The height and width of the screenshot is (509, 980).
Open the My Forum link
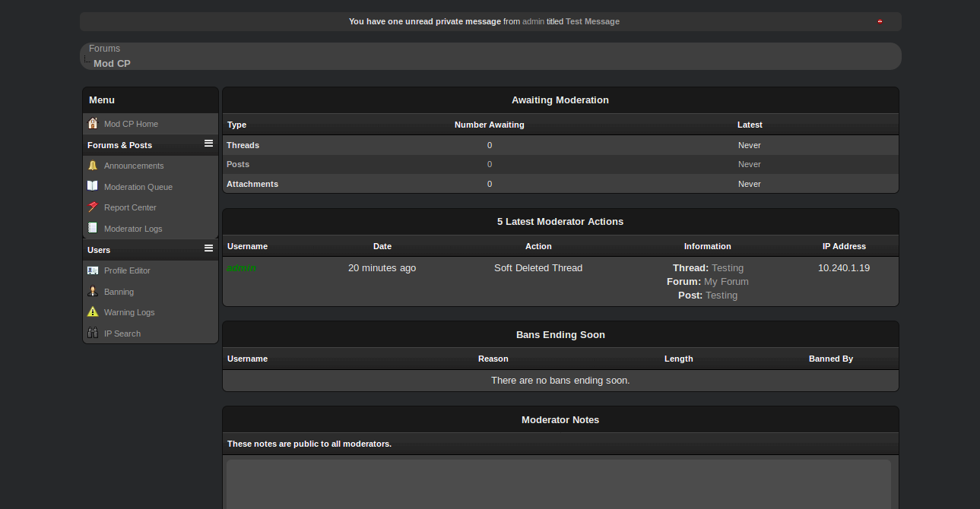726,282
